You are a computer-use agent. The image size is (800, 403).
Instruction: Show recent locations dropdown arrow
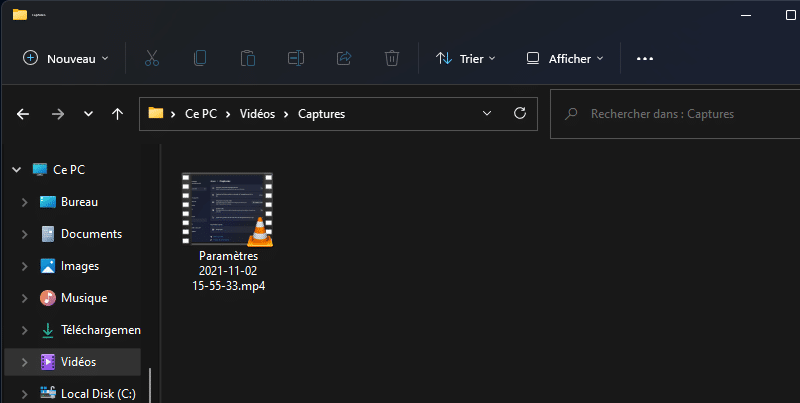[x=88, y=114]
